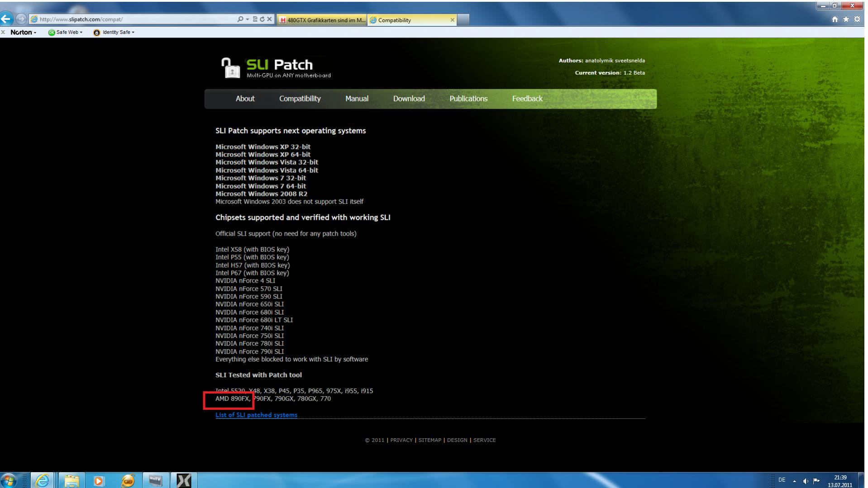Click the browser Forward arrow button
Viewport: 868px width, 488px height.
[x=22, y=19]
